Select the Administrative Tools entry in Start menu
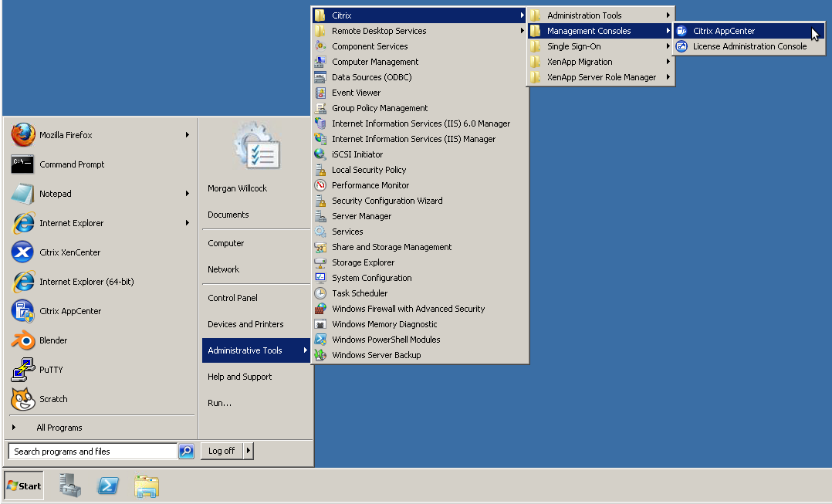 pyautogui.click(x=256, y=350)
